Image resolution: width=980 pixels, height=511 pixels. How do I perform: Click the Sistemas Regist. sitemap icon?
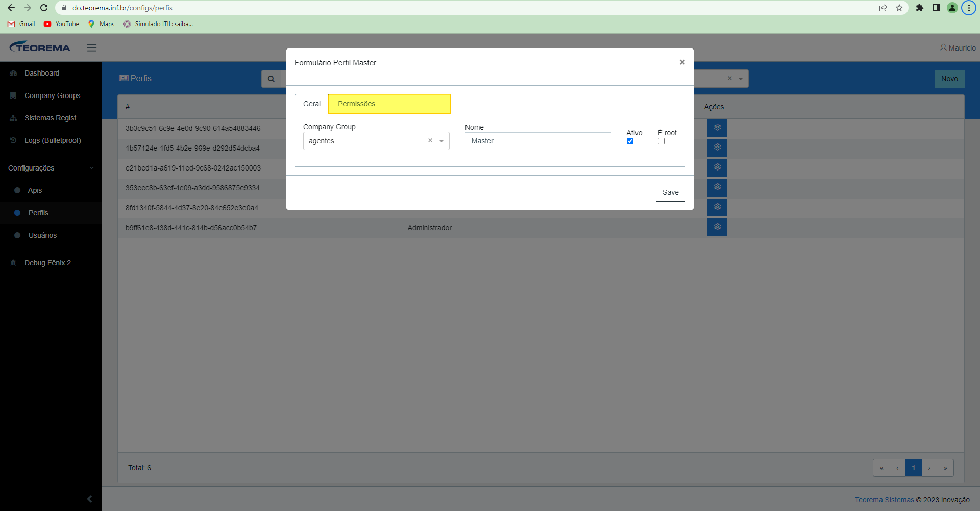pos(13,118)
